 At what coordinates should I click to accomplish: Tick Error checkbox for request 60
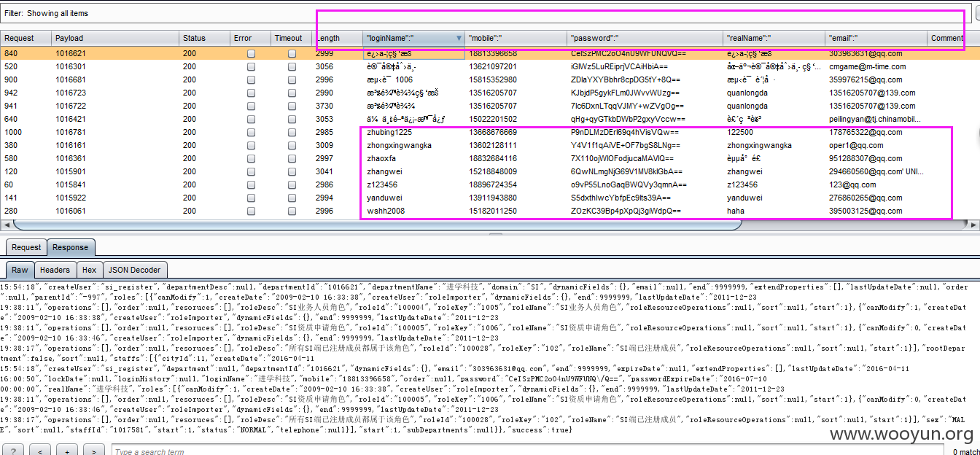pos(251,184)
